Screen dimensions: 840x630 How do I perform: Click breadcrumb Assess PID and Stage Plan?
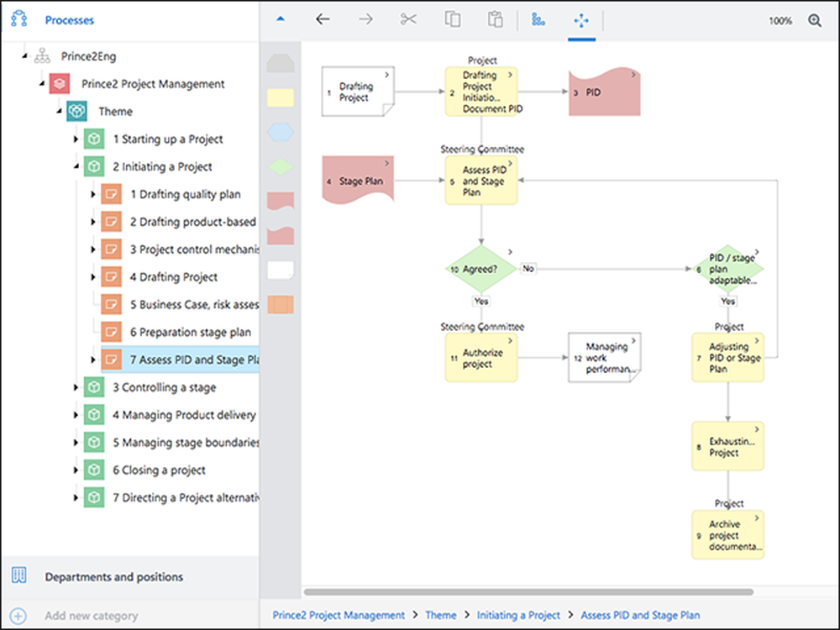640,615
